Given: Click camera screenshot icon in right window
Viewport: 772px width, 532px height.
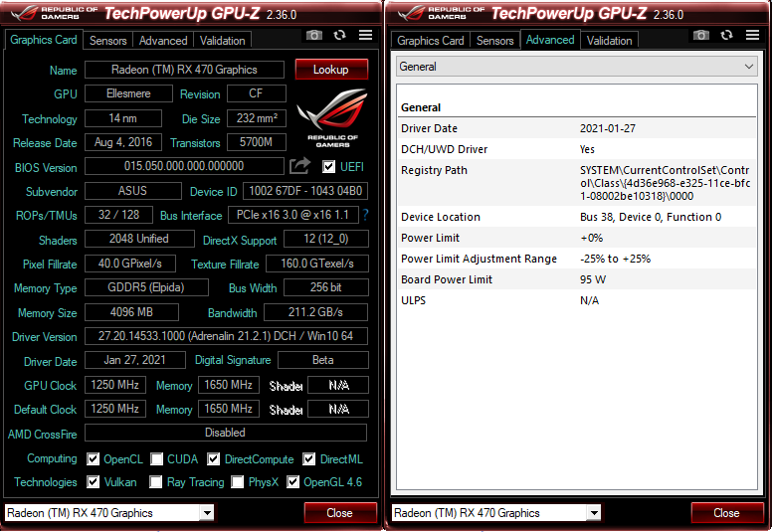Looking at the screenshot, I should pos(701,35).
